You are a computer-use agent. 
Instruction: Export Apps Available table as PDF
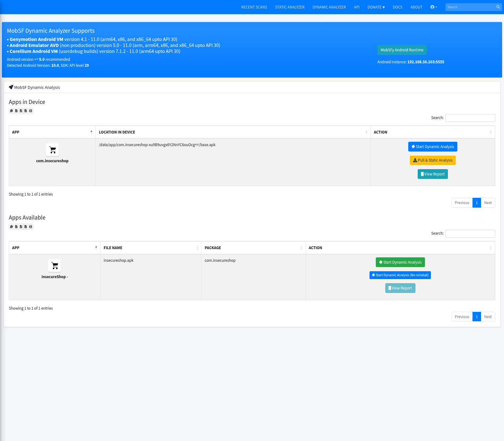click(26, 226)
